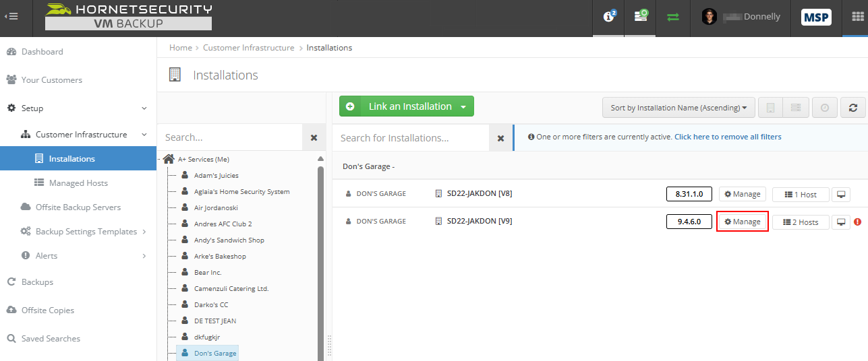
Task: Collapse the Setup section
Action: pyautogui.click(x=144, y=108)
